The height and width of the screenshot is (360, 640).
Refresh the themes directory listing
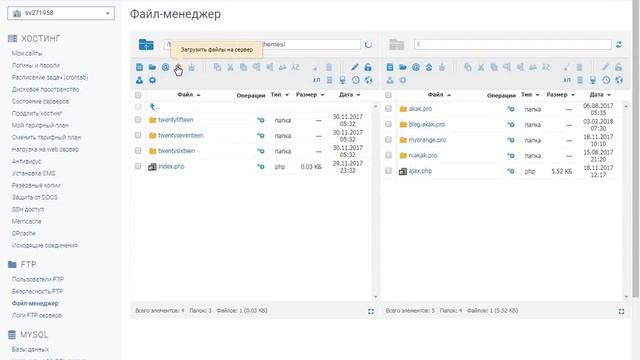point(368,44)
